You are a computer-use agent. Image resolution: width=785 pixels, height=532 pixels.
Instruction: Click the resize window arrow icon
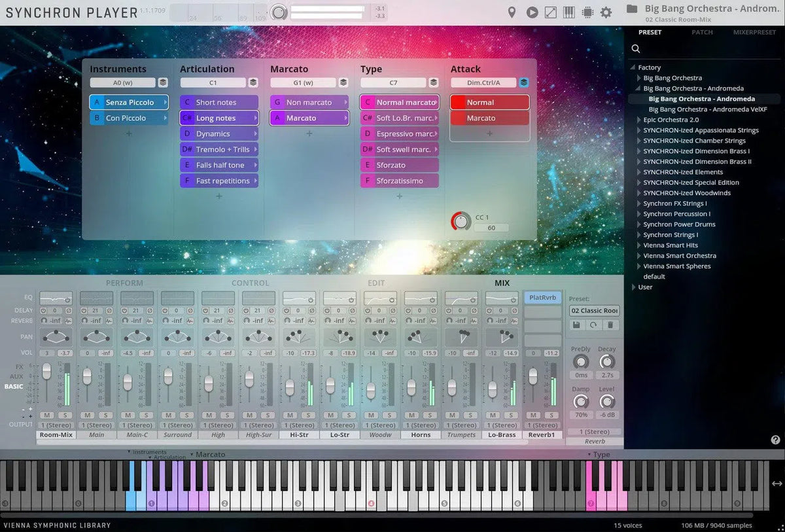point(551,12)
